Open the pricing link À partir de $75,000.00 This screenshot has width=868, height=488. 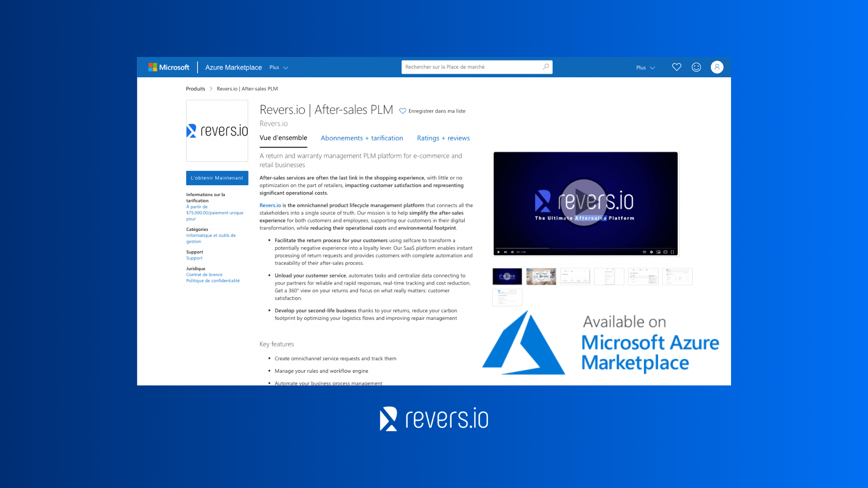[x=215, y=213]
